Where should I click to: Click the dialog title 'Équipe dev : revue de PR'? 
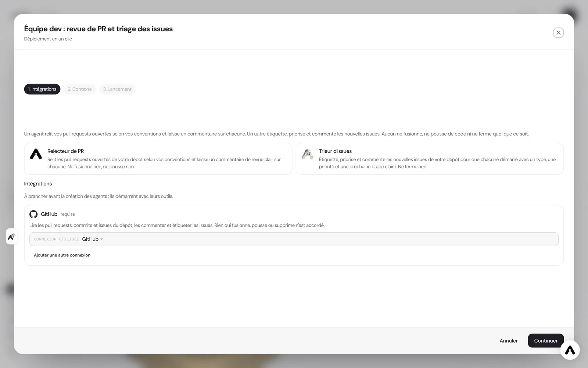(98, 29)
